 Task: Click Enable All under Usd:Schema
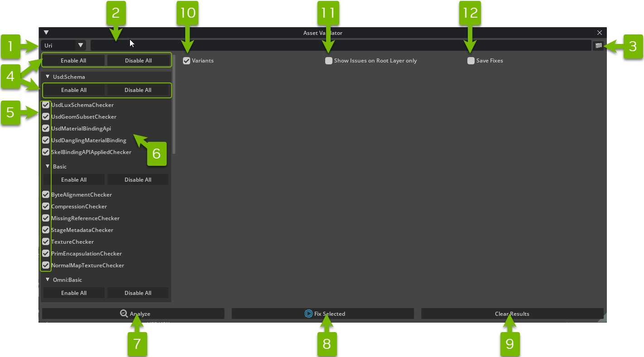tap(74, 90)
